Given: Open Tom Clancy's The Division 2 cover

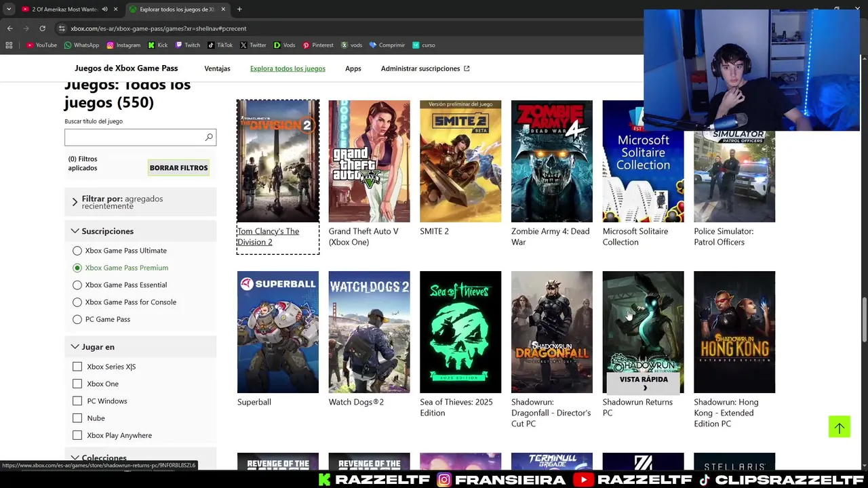Looking at the screenshot, I should [278, 161].
